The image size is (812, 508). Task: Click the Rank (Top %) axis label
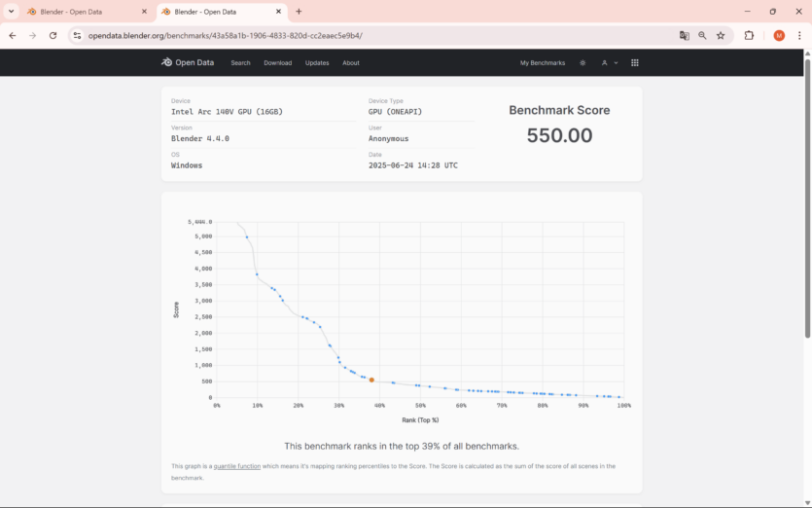pyautogui.click(x=420, y=419)
